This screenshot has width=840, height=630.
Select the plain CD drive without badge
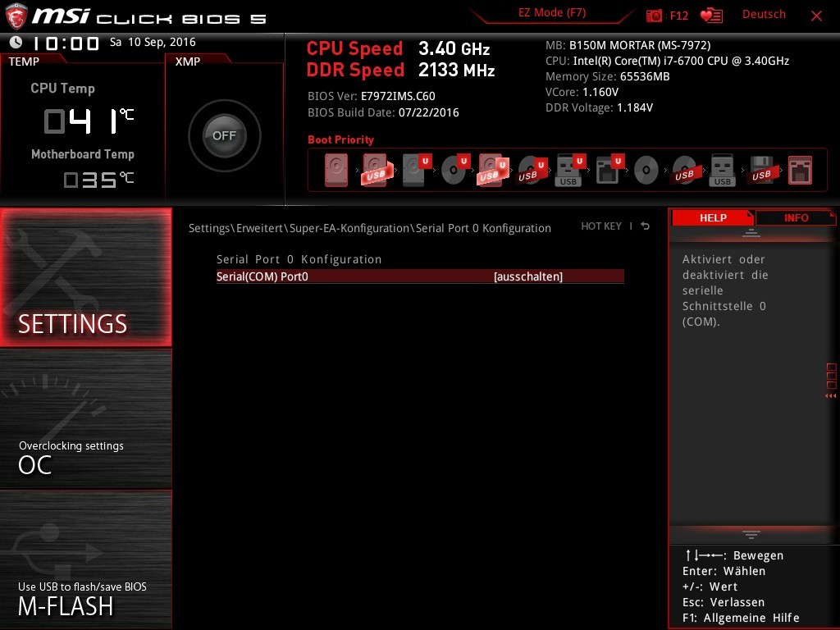click(x=646, y=171)
